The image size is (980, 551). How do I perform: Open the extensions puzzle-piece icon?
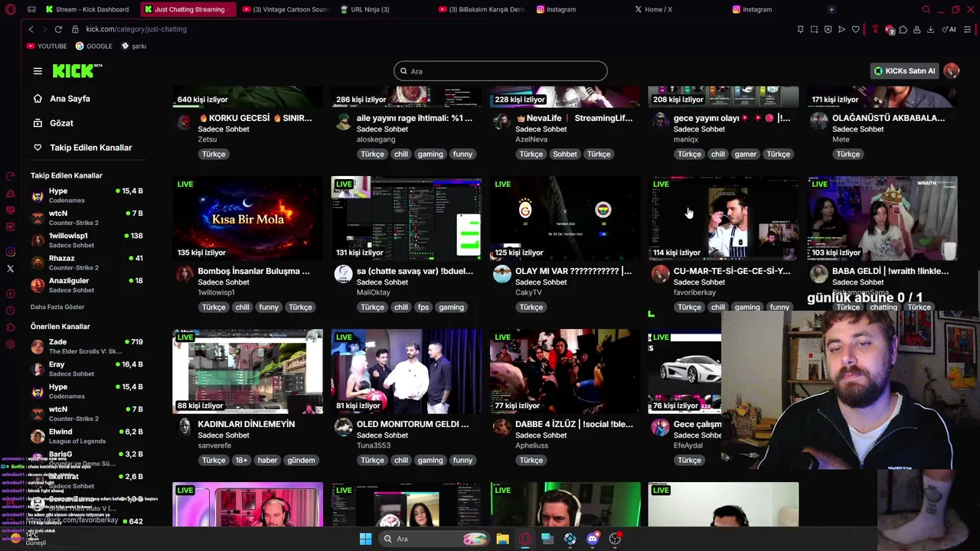click(x=903, y=29)
